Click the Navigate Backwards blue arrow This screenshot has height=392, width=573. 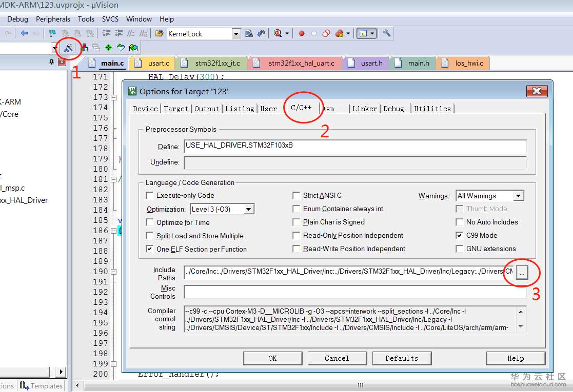click(24, 34)
